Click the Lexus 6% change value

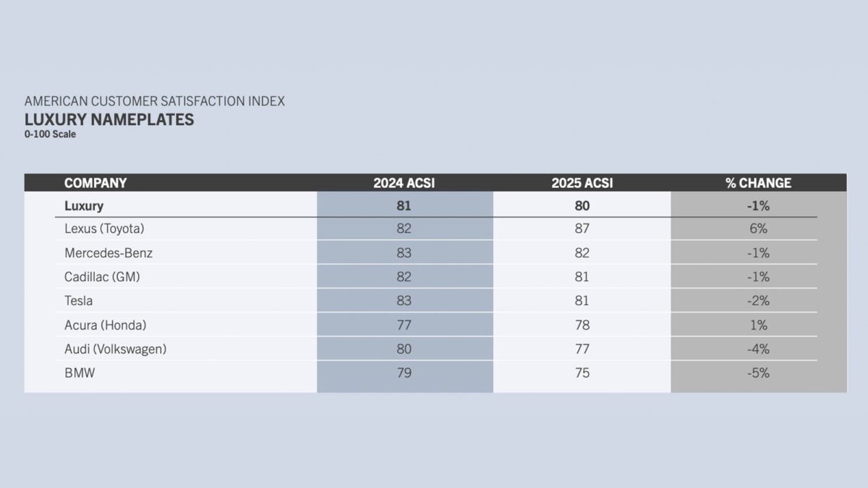758,229
